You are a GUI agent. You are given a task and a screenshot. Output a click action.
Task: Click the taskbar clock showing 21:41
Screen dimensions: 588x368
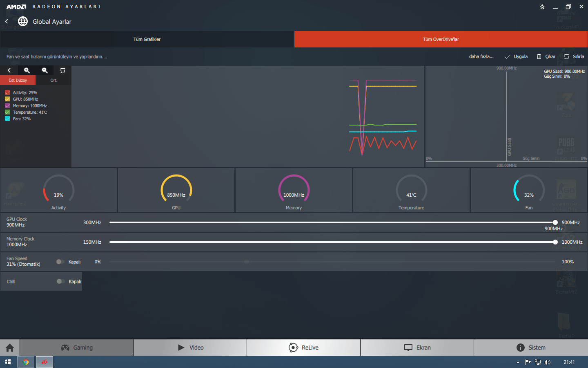pos(569,362)
